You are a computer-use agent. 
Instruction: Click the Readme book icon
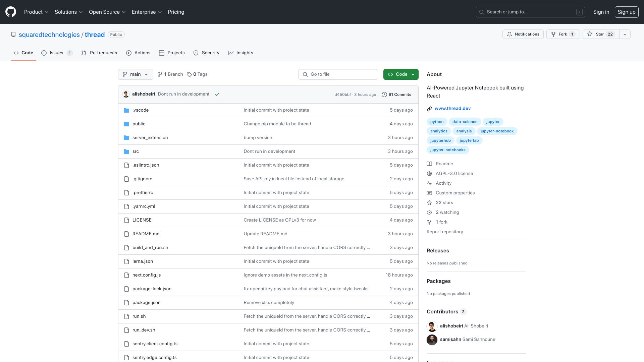click(429, 164)
